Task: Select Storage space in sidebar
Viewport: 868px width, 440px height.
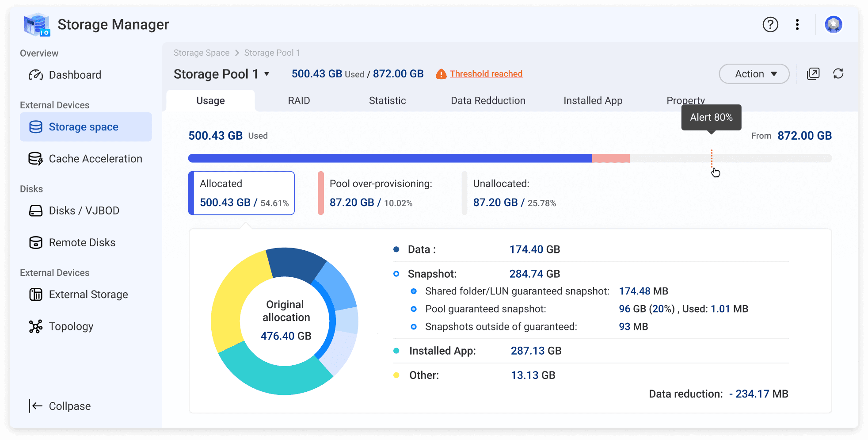Action: [86, 127]
